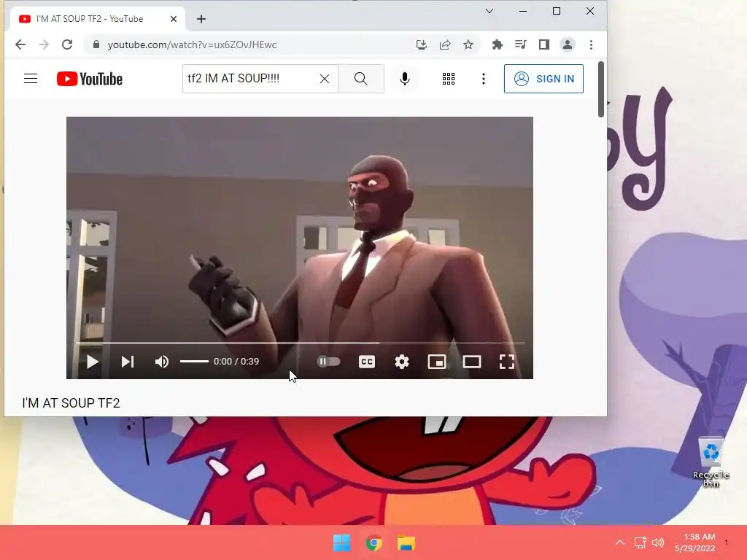Screen dimensions: 747x560
Task: Bookmark this tab with star
Action: tap(468, 44)
